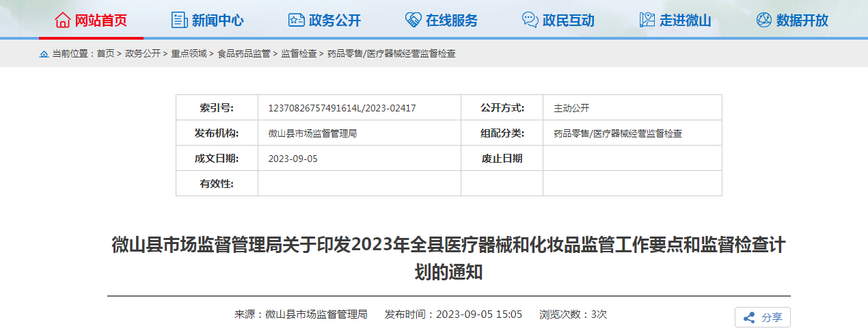Image resolution: width=868 pixels, height=335 pixels.
Task: Click the handshake icon beside 在线服务
Action: coord(413,20)
